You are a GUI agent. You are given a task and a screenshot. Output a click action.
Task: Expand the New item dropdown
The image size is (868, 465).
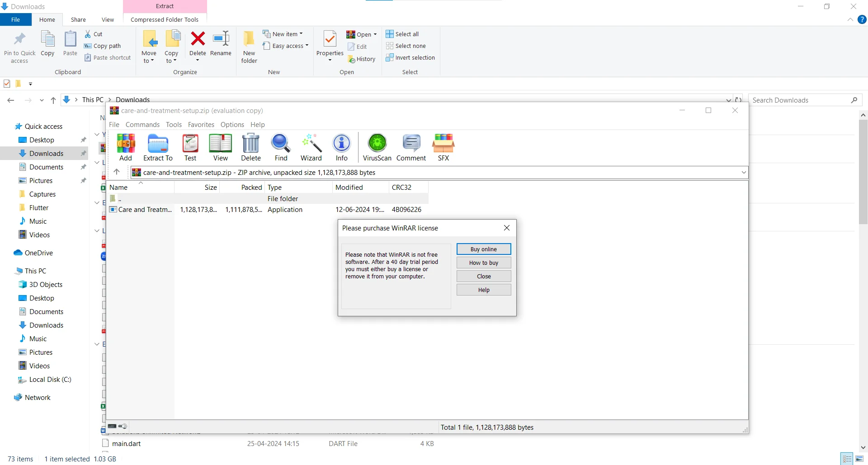(x=301, y=34)
